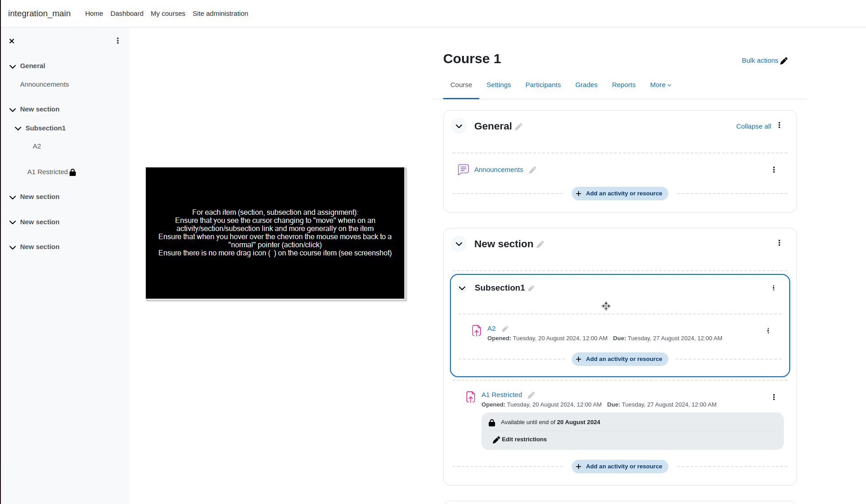Open A2 activity three-dot menu

click(x=768, y=331)
